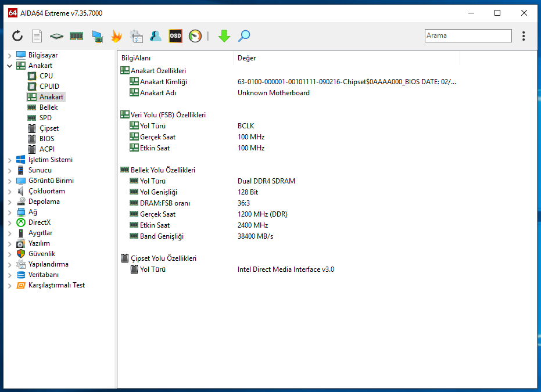Viewport: 541px width, 392px height.
Task: Open the Report document icon
Action: tap(37, 36)
